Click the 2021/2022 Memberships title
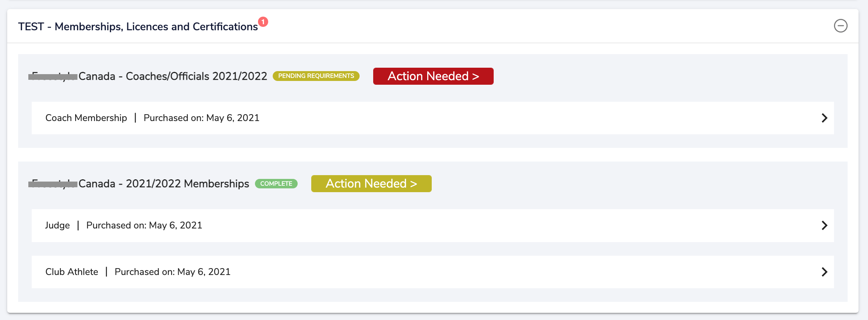 164,184
